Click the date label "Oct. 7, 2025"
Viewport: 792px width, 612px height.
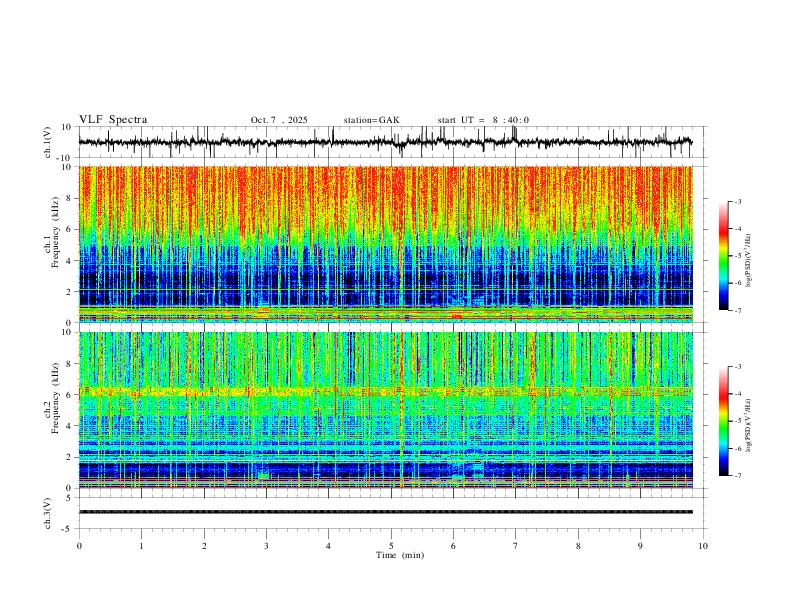coord(279,120)
